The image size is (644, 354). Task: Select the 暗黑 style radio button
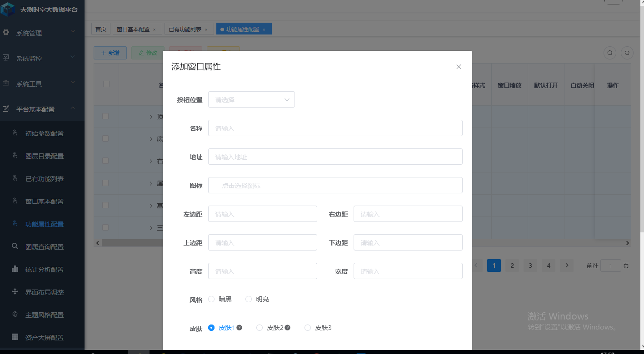point(211,299)
